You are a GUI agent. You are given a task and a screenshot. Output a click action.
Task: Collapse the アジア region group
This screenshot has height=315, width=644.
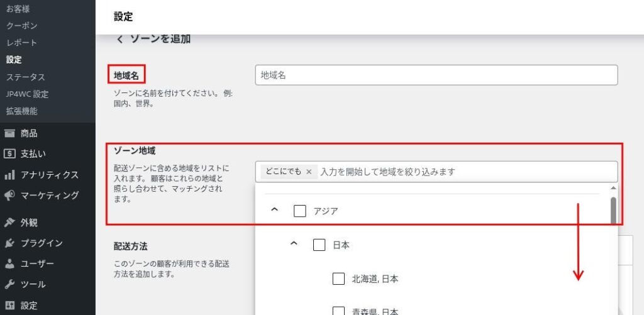274,211
